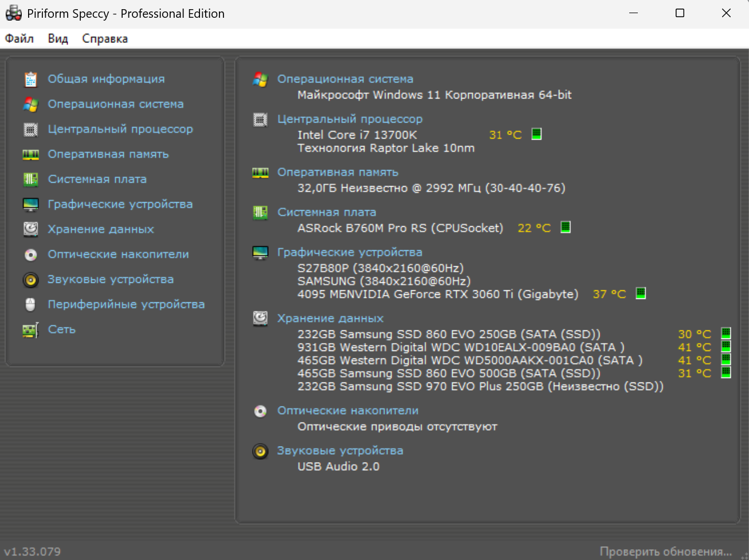This screenshot has height=560, width=749.
Task: Click the RAM icon in the sidebar
Action: [30, 155]
